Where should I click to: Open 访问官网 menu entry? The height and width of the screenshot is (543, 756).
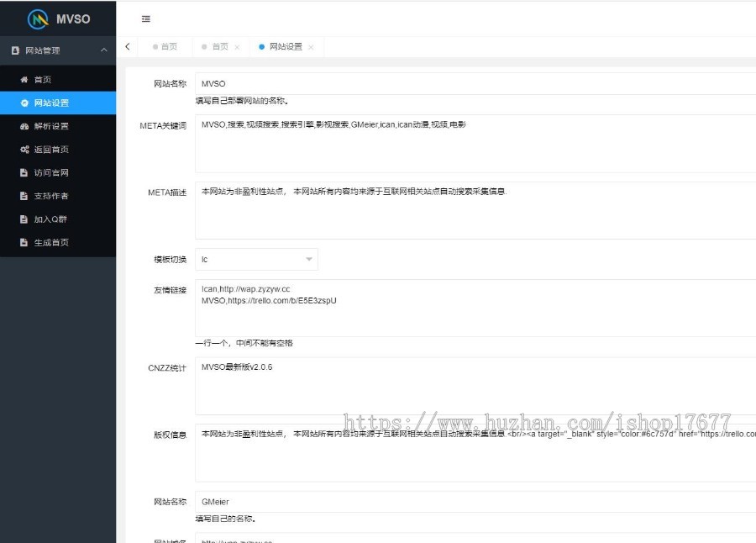(58, 172)
